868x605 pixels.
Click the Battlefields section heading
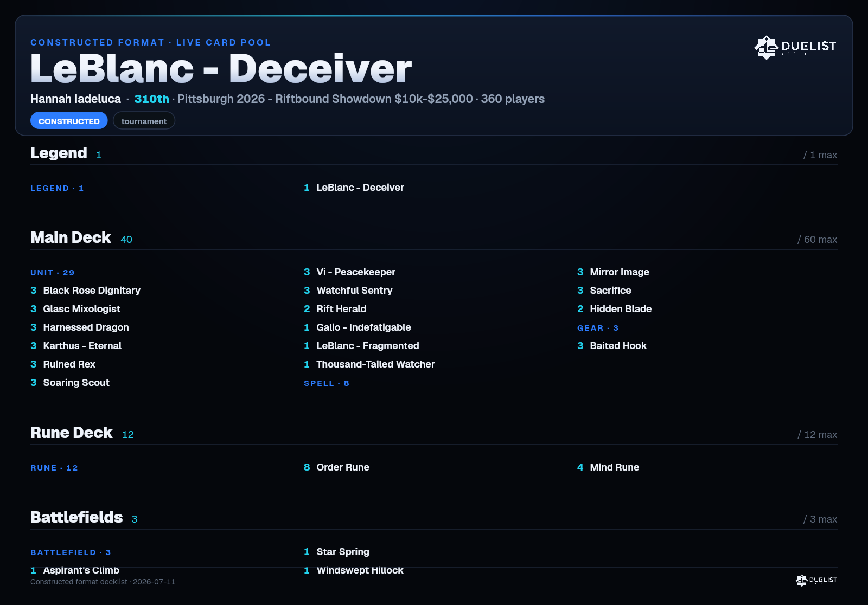[76, 517]
